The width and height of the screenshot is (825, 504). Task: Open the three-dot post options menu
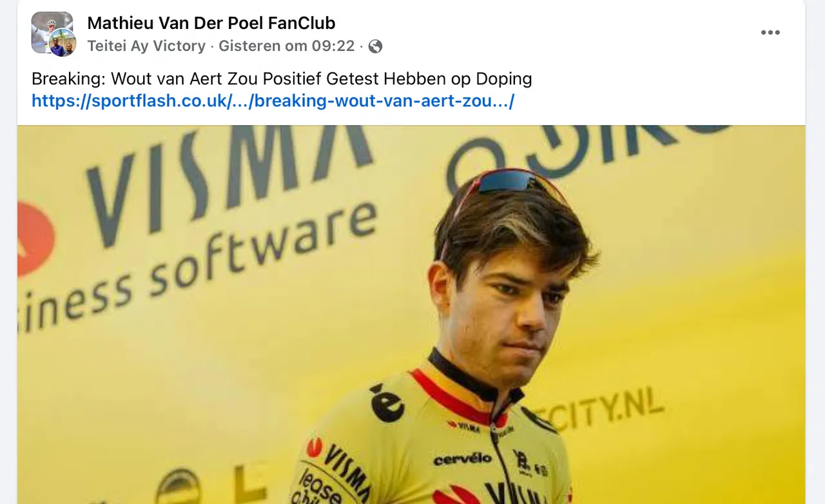click(x=770, y=33)
